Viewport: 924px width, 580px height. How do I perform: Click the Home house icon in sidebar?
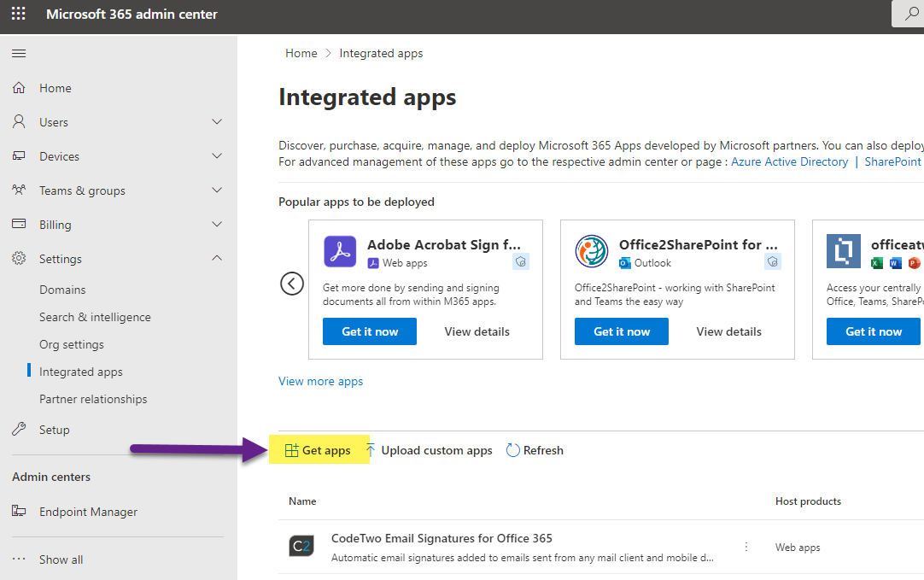pyautogui.click(x=19, y=88)
